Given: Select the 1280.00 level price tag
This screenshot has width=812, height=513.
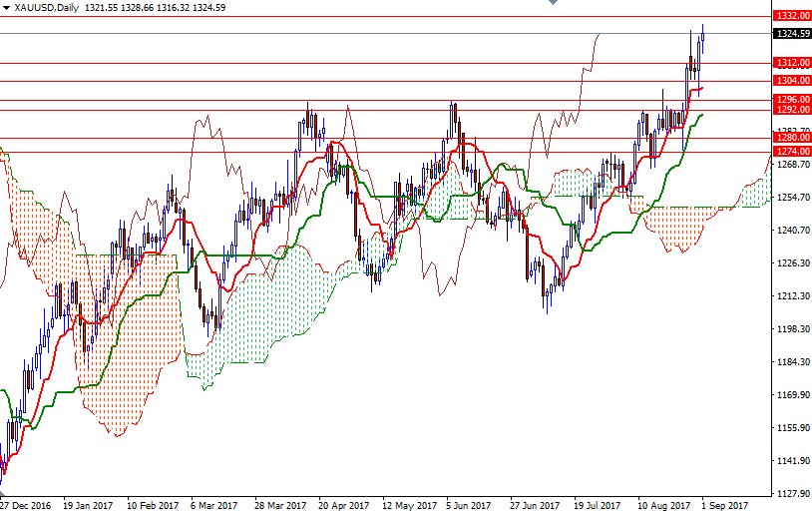Looking at the screenshot, I should point(791,138).
